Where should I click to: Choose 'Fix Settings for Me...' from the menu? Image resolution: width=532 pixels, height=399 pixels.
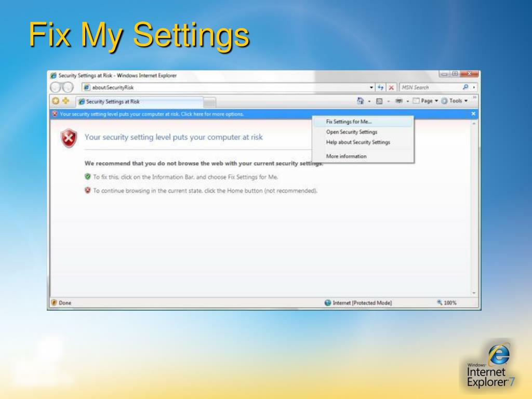tap(363, 122)
